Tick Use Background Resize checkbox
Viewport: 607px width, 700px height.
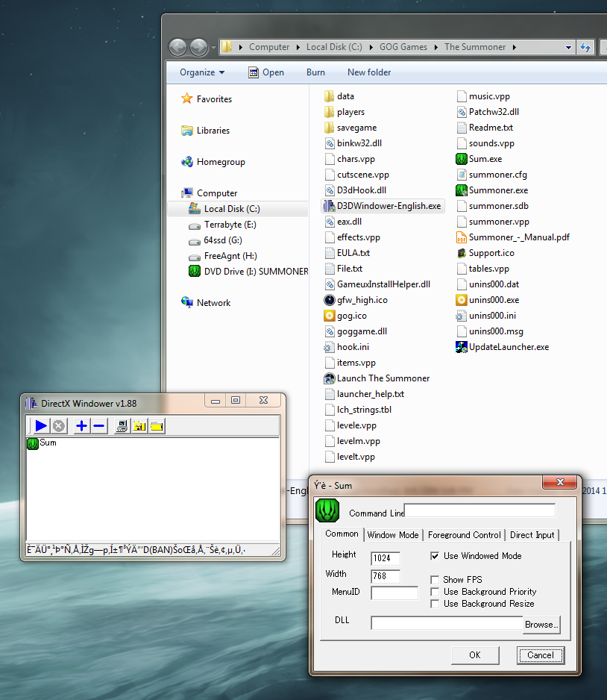pyautogui.click(x=435, y=604)
